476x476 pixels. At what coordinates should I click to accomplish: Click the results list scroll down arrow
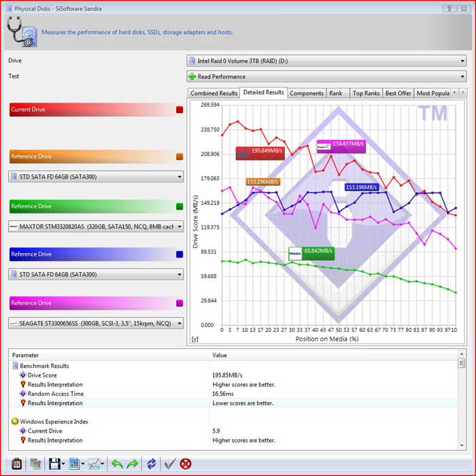(x=462, y=445)
